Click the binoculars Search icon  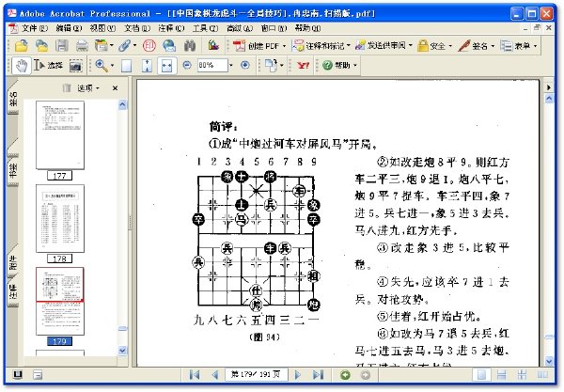coord(190,46)
